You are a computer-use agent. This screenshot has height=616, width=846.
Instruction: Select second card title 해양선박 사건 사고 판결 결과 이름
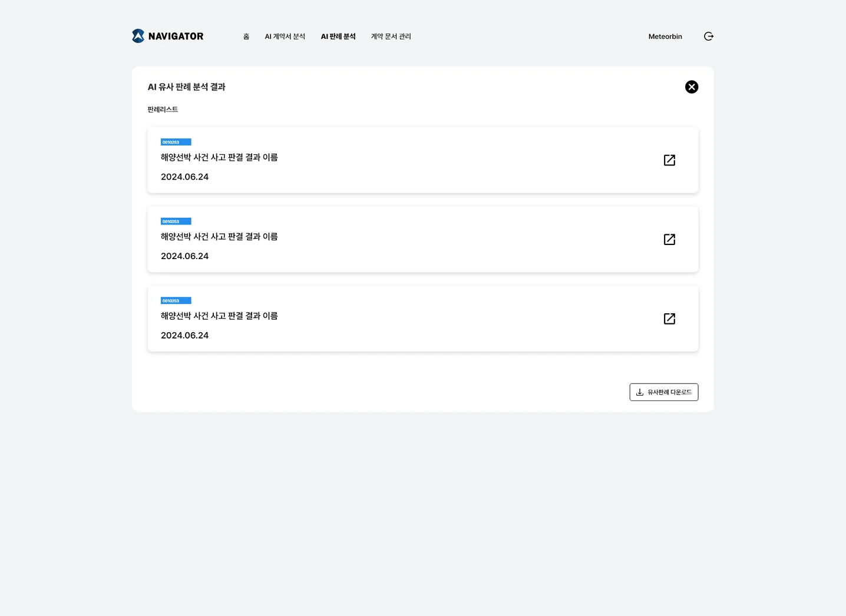(219, 237)
